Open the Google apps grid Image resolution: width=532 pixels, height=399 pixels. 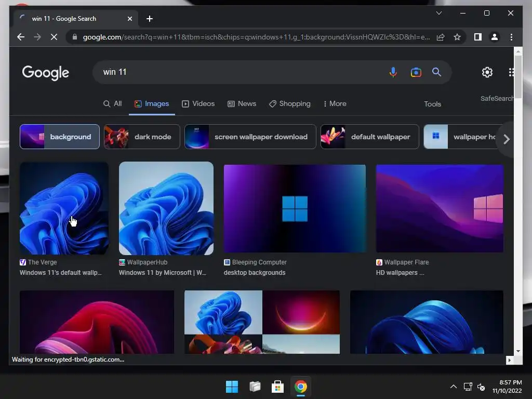pos(511,72)
